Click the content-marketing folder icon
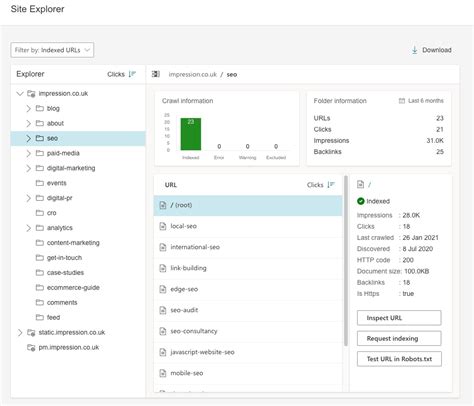The height and width of the screenshot is (406, 474). pos(40,243)
